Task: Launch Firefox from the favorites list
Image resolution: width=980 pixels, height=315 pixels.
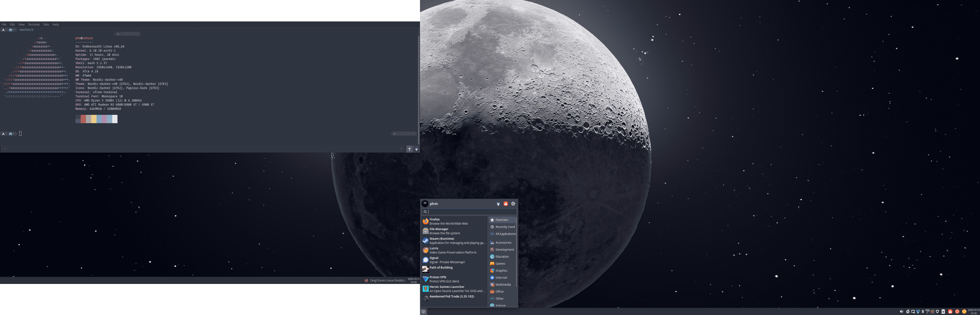Action: pos(454,221)
